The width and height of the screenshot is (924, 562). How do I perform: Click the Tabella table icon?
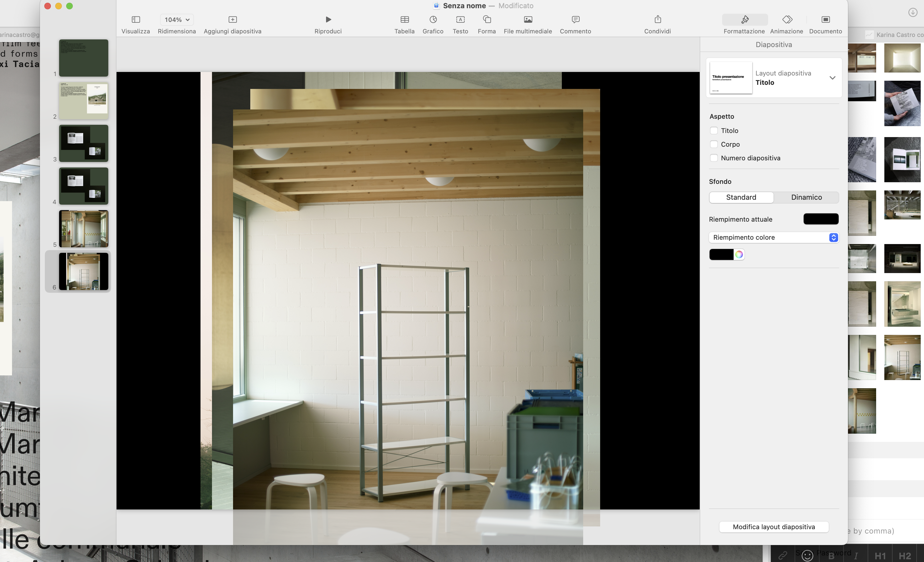point(404,19)
